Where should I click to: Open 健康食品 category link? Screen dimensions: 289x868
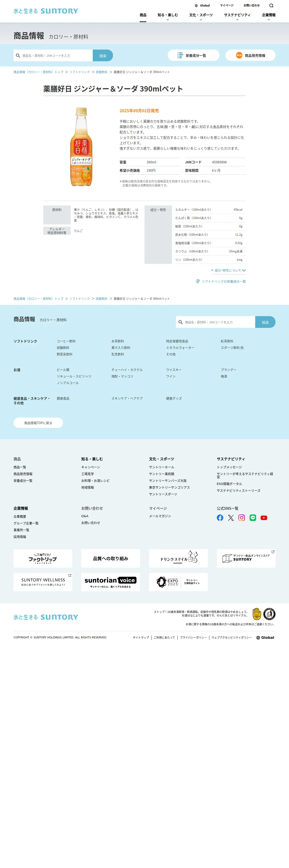pyautogui.click(x=63, y=399)
